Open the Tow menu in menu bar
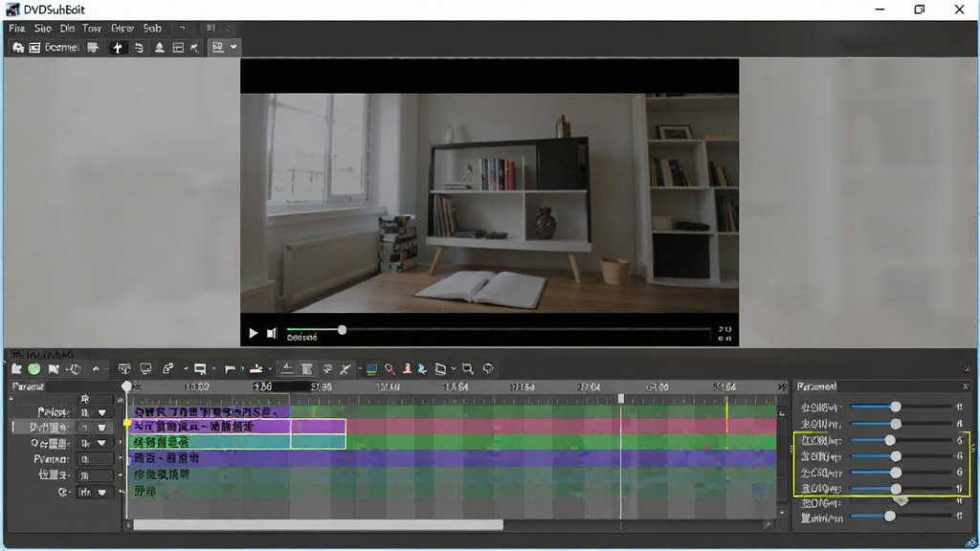 click(x=91, y=29)
